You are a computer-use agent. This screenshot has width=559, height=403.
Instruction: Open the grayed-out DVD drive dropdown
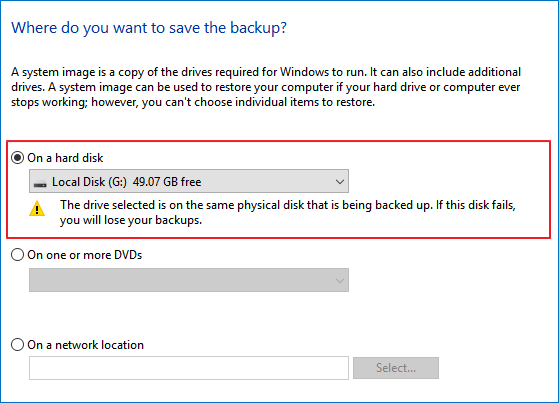[x=189, y=280]
